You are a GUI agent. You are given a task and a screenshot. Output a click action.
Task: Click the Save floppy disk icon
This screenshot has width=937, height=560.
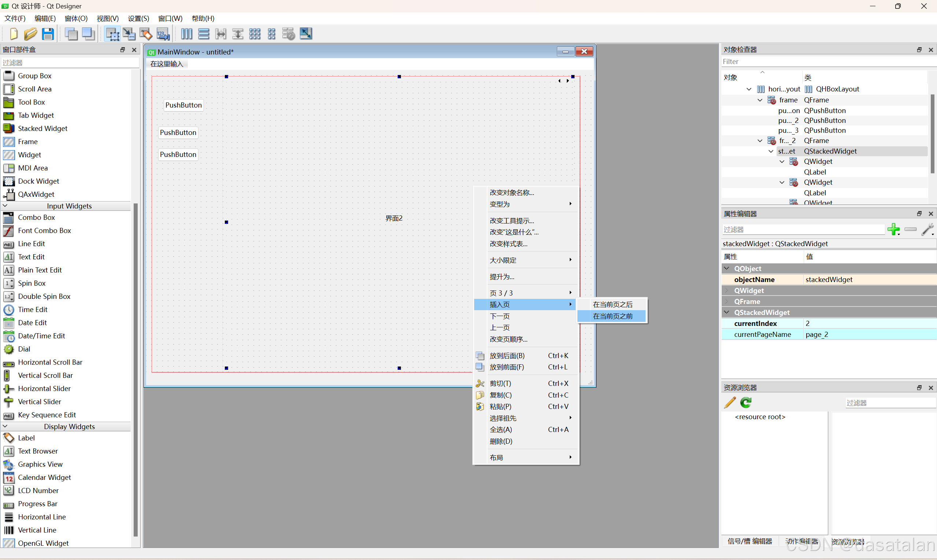tap(48, 34)
